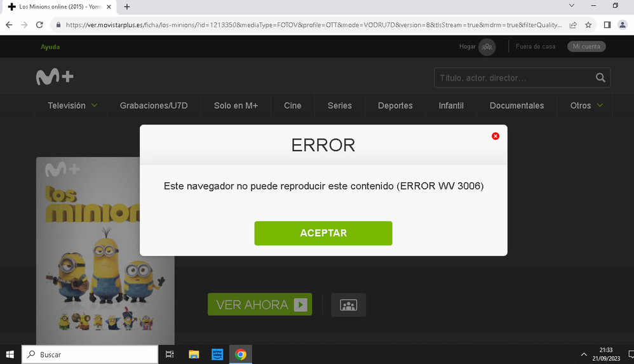Image resolution: width=634 pixels, height=364 pixels.
Task: Open the Series menu item
Action: pyautogui.click(x=340, y=105)
